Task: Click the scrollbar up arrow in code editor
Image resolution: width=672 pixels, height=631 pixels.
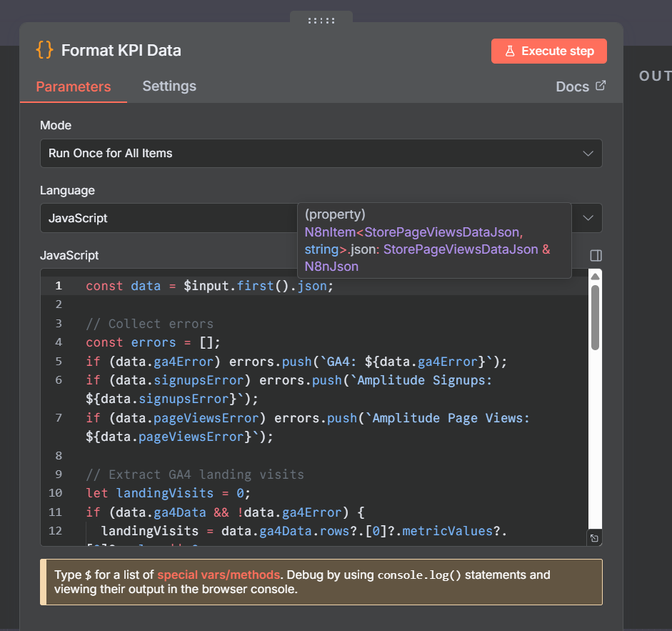Action: click(595, 276)
